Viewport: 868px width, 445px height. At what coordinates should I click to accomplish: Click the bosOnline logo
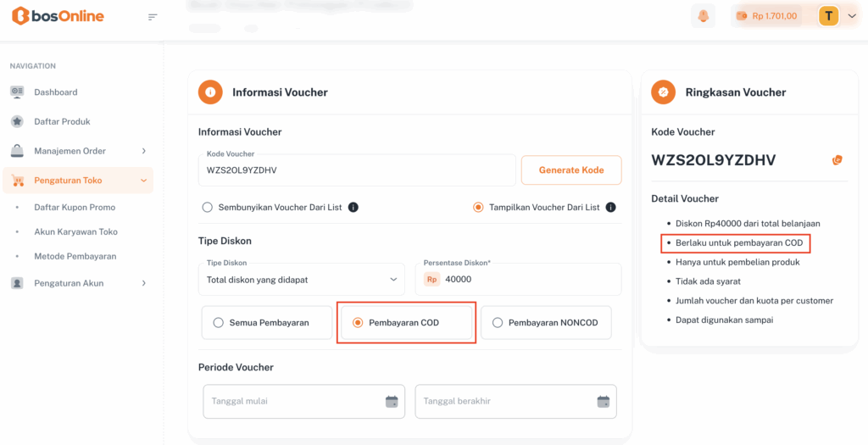pos(58,16)
